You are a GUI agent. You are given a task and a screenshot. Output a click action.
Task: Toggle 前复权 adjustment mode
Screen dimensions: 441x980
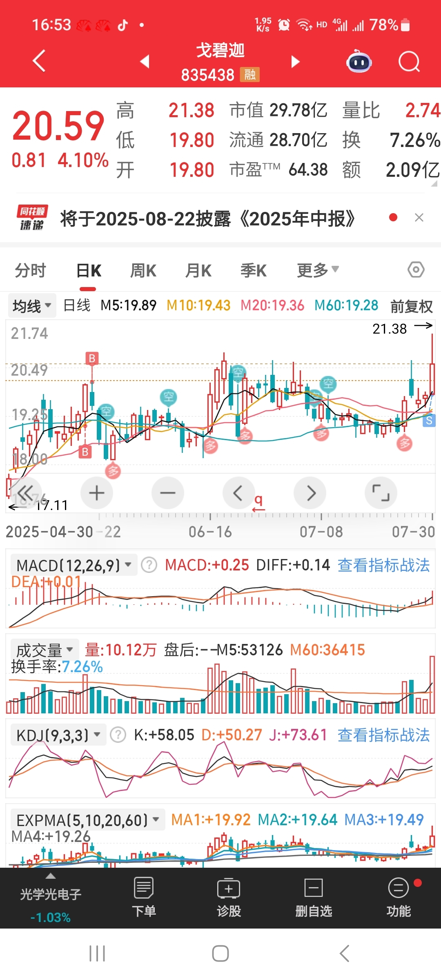pyautogui.click(x=411, y=306)
